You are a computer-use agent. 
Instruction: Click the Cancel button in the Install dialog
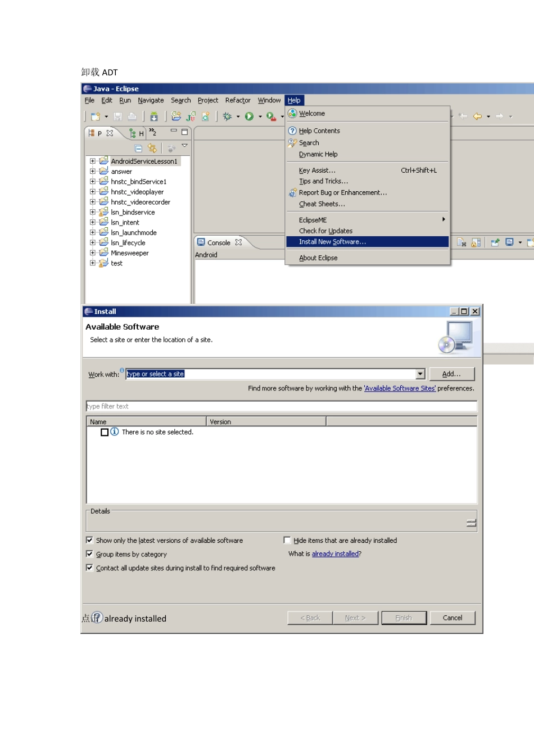(452, 618)
